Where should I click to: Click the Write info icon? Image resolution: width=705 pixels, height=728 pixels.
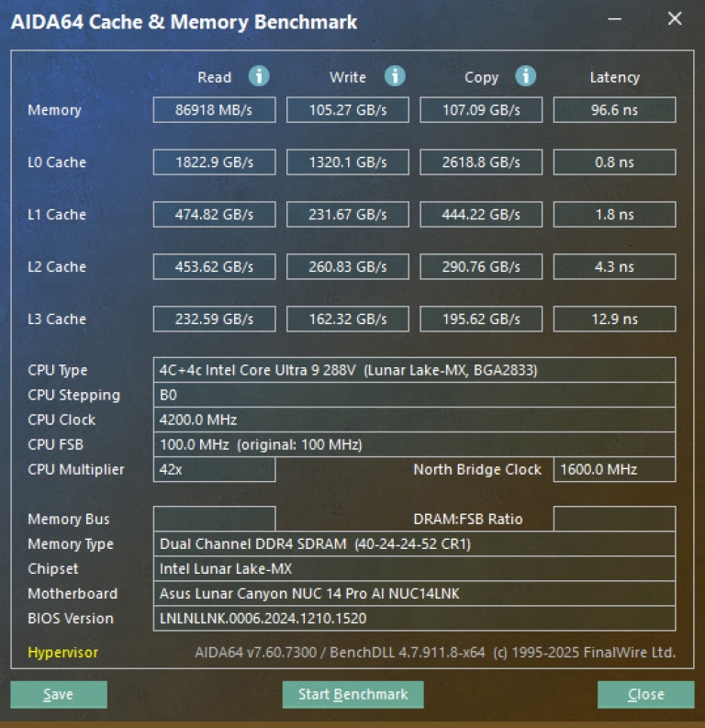tap(395, 76)
